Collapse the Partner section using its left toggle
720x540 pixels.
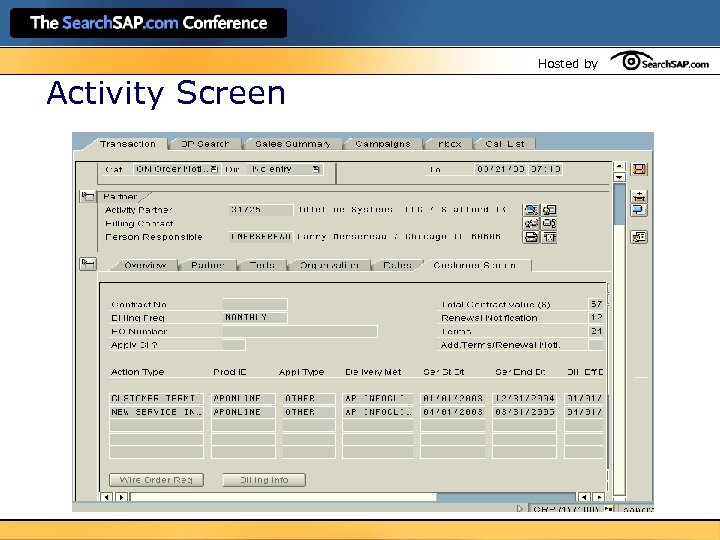tap(87, 197)
